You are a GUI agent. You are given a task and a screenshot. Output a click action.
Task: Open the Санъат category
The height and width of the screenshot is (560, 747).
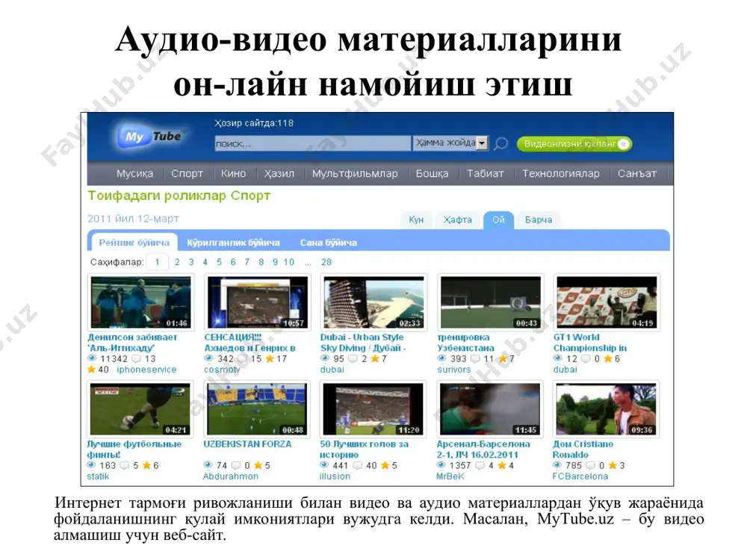click(x=637, y=174)
